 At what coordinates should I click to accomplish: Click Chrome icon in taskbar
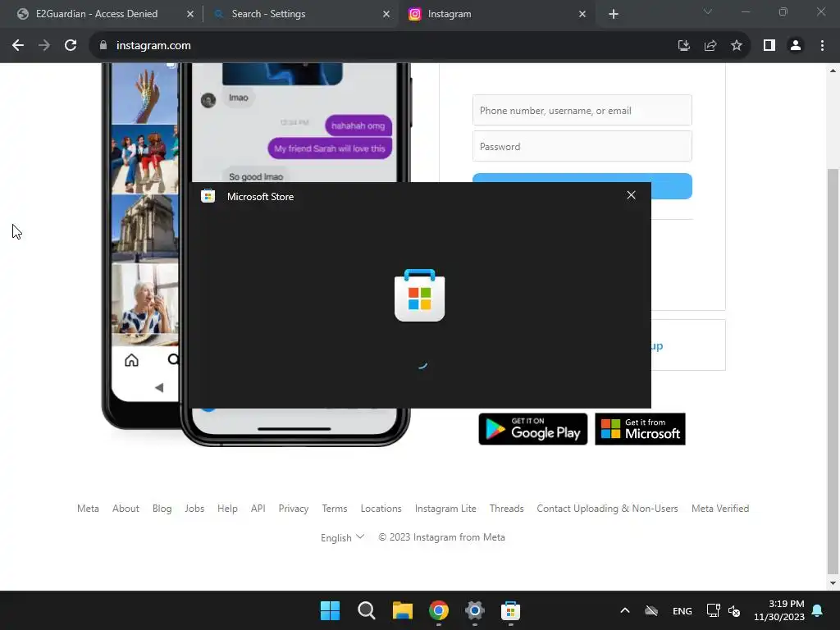click(439, 610)
